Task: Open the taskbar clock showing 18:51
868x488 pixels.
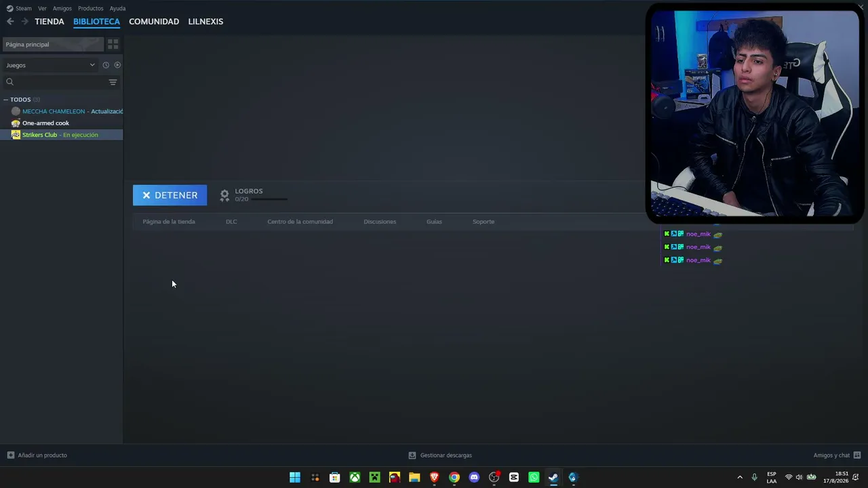Action: 835,477
